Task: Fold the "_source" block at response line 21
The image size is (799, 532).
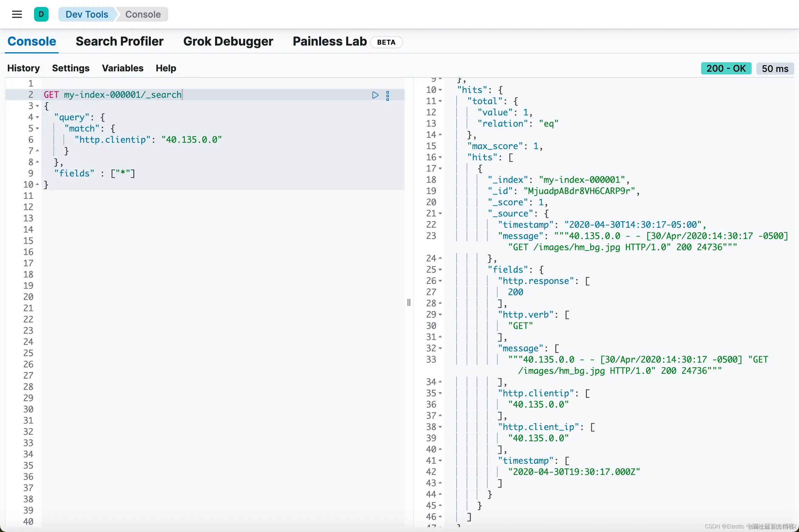Action: coord(440,213)
